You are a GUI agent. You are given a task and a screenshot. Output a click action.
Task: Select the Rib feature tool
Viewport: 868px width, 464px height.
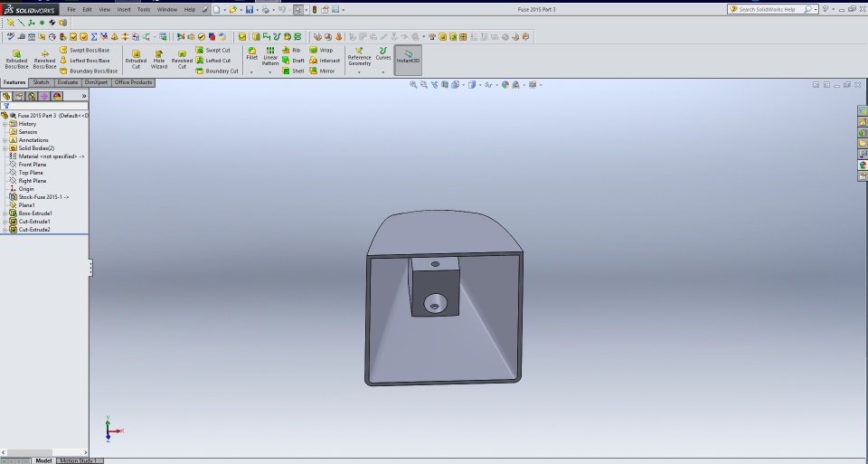click(291, 50)
